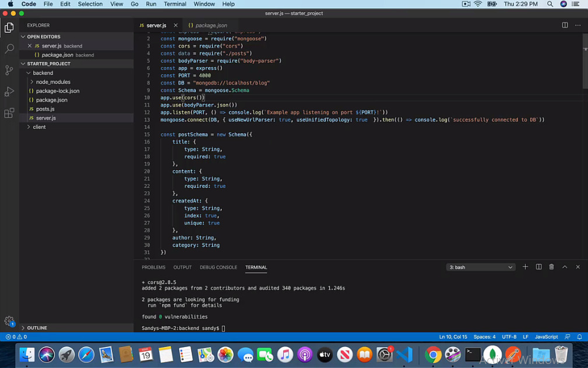Screen dimensions: 588x368
Task: Select the Source Control icon
Action: pos(9,70)
